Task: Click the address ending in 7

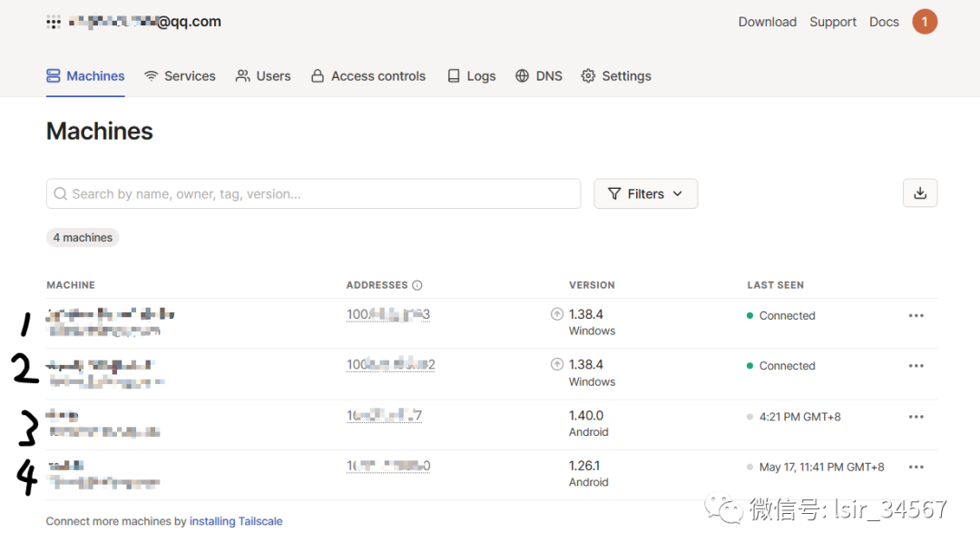Action: [385, 415]
